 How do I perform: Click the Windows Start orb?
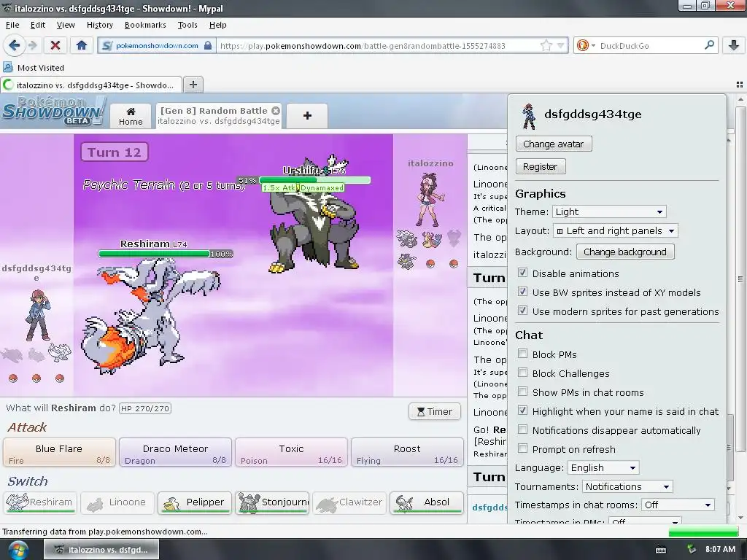click(18, 550)
